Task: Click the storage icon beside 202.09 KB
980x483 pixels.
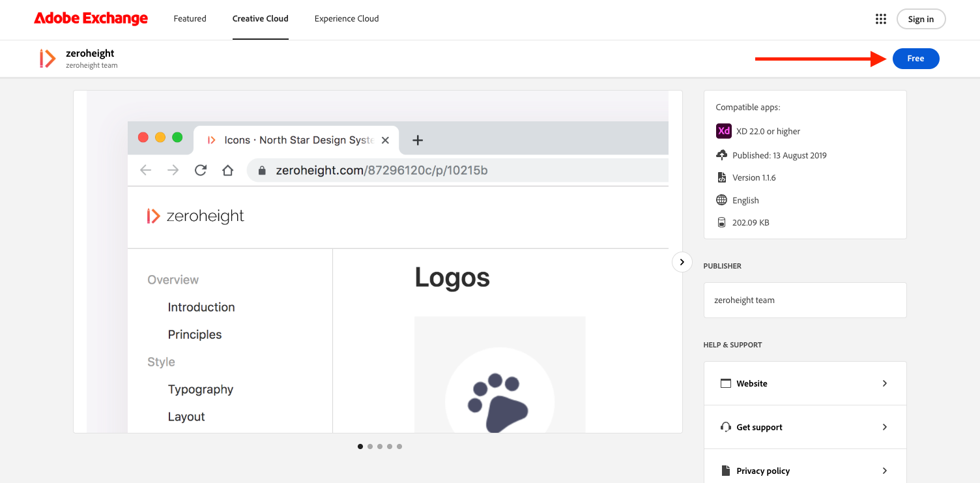Action: point(722,222)
